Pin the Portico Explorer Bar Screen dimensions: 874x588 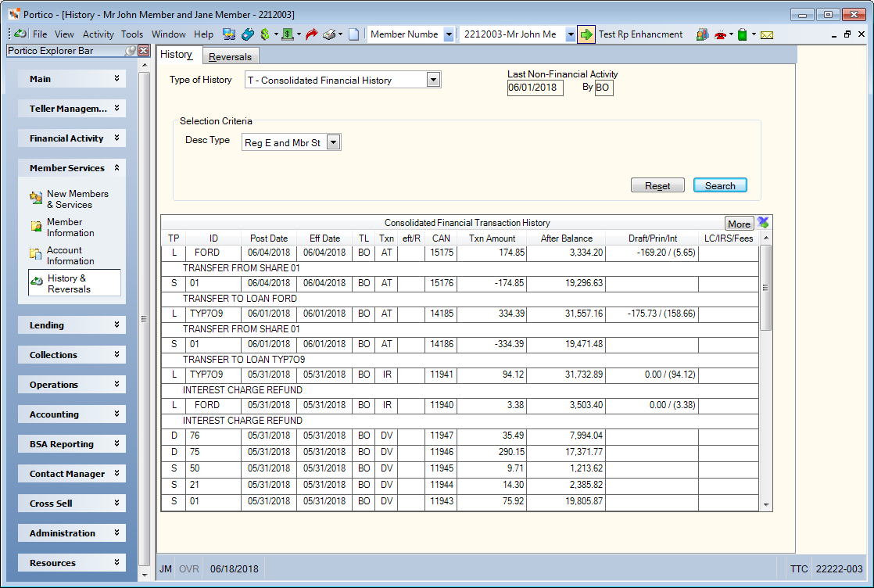tap(131, 51)
